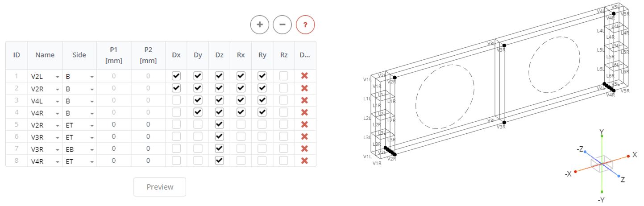Viewport: 644px width, 206px height.
Task: Delete row 8 using its red X
Action: 305,161
